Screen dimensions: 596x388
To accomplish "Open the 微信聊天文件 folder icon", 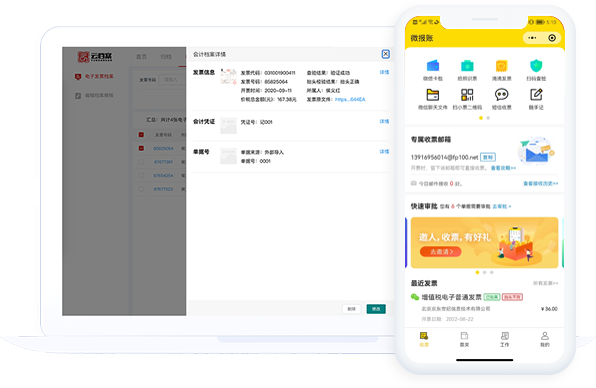I will point(433,95).
